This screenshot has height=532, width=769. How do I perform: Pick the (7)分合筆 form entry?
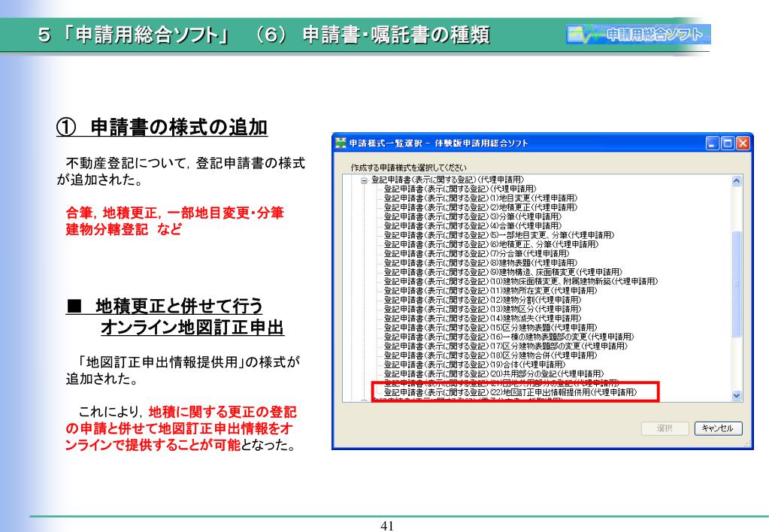click(477, 253)
